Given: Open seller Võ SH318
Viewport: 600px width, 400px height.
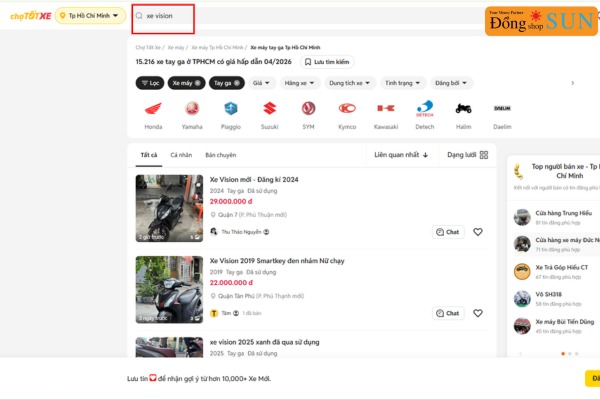Looking at the screenshot, I should (x=548, y=295).
